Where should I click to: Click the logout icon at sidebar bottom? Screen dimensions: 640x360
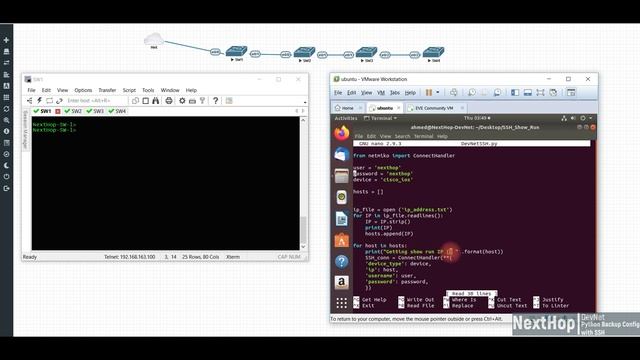6,188
